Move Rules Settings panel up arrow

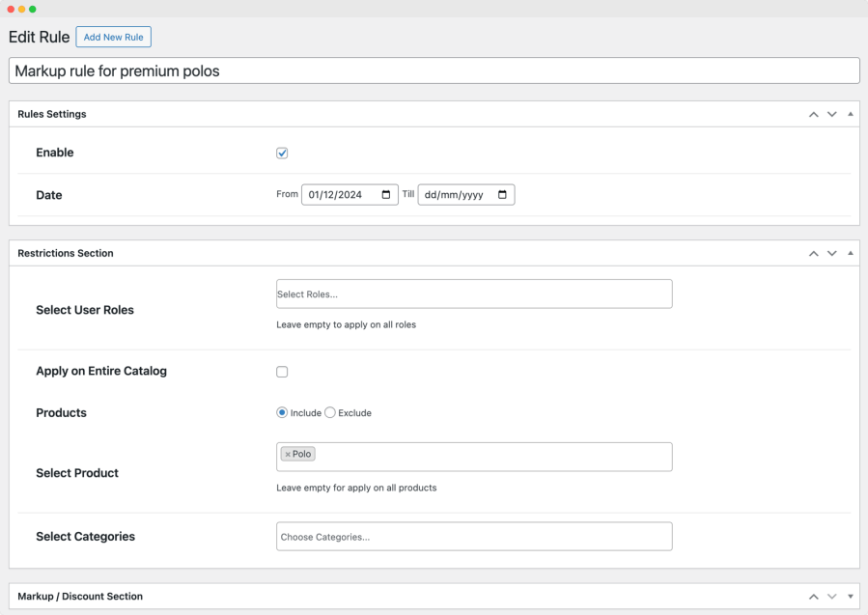(x=814, y=114)
